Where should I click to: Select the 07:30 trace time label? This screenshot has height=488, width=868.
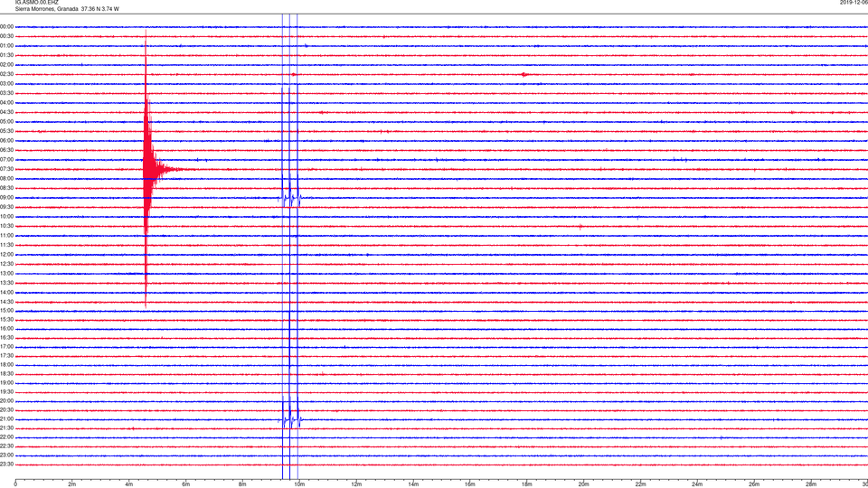click(x=6, y=169)
